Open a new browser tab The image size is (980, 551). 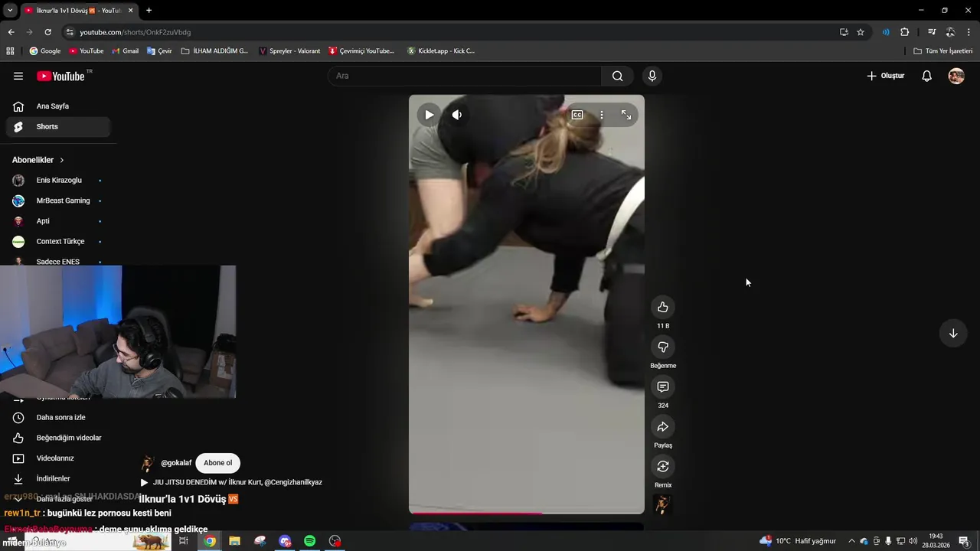149,11
